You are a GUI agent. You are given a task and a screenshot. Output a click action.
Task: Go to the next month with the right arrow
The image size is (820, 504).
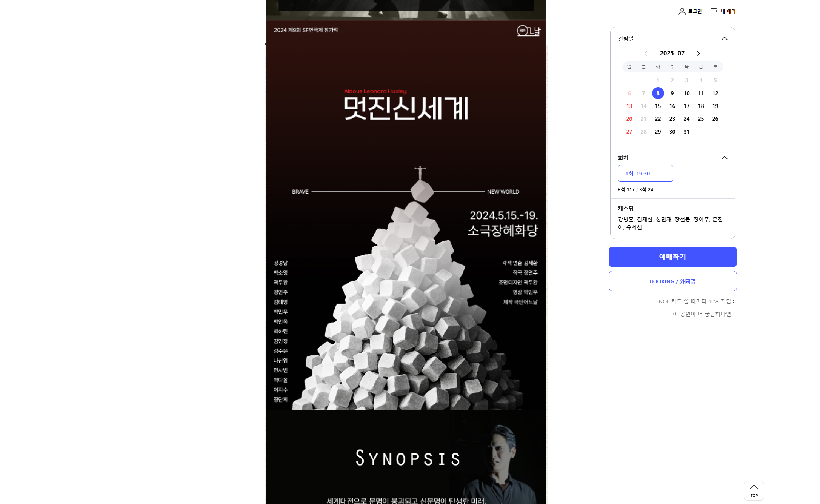698,53
